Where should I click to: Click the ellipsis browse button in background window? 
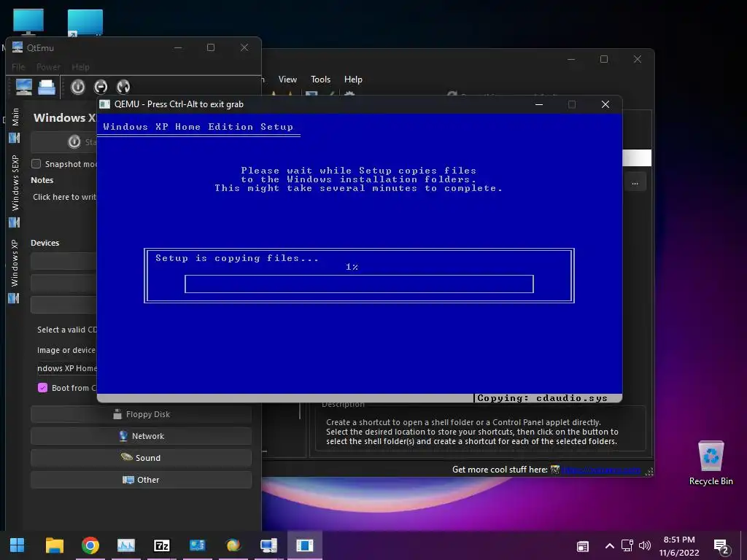click(635, 183)
